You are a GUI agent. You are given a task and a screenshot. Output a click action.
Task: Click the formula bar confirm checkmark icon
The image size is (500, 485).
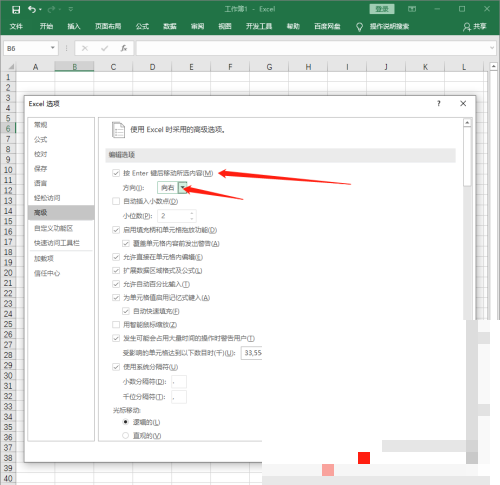pos(104,48)
